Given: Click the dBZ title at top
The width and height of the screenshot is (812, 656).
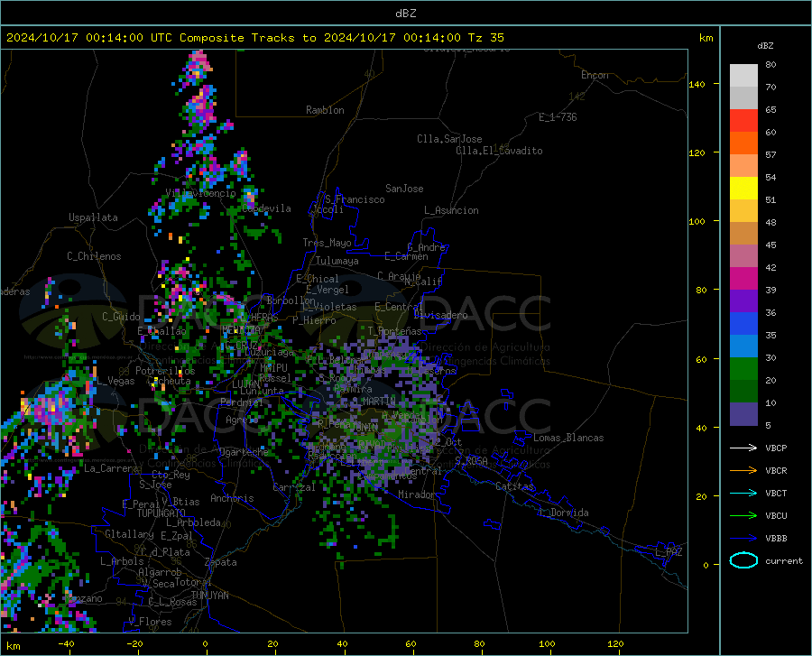Looking at the screenshot, I should coord(405,14).
